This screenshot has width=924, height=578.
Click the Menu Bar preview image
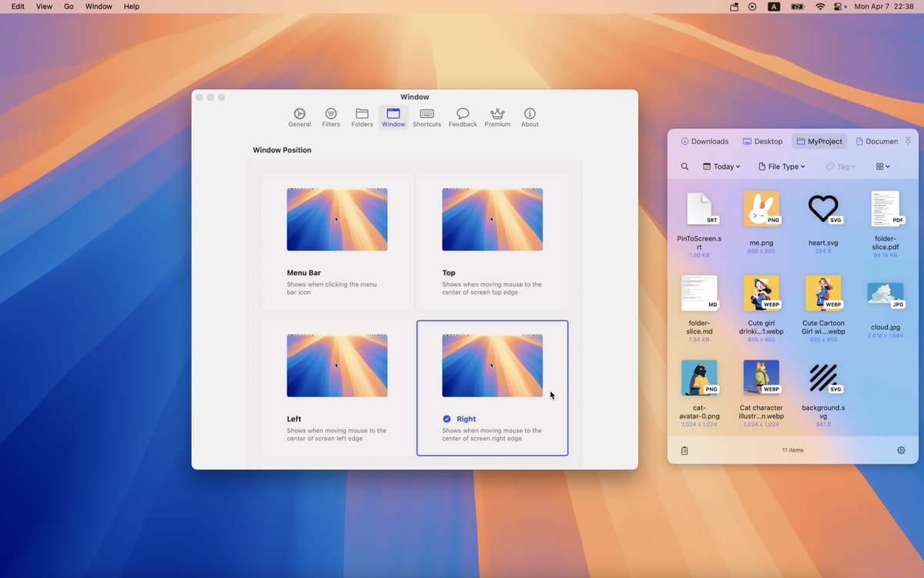pyautogui.click(x=336, y=219)
